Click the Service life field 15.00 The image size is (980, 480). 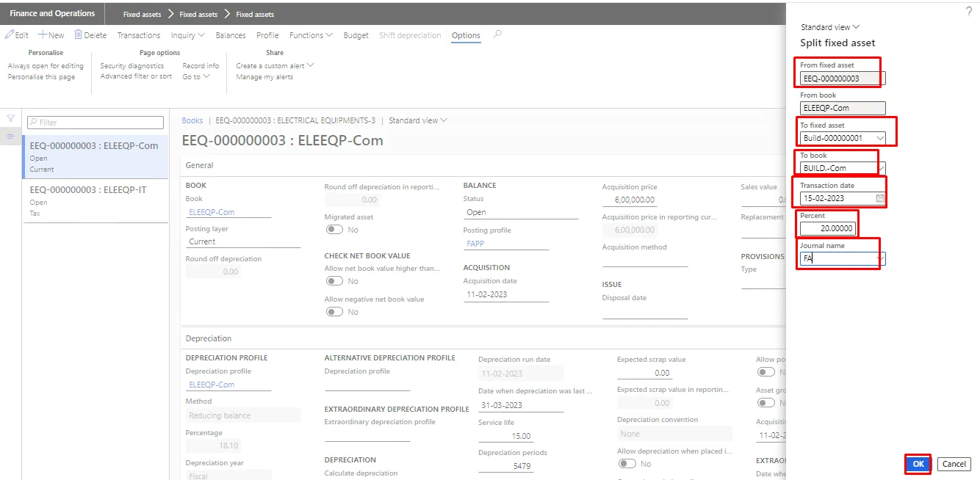(x=505, y=436)
